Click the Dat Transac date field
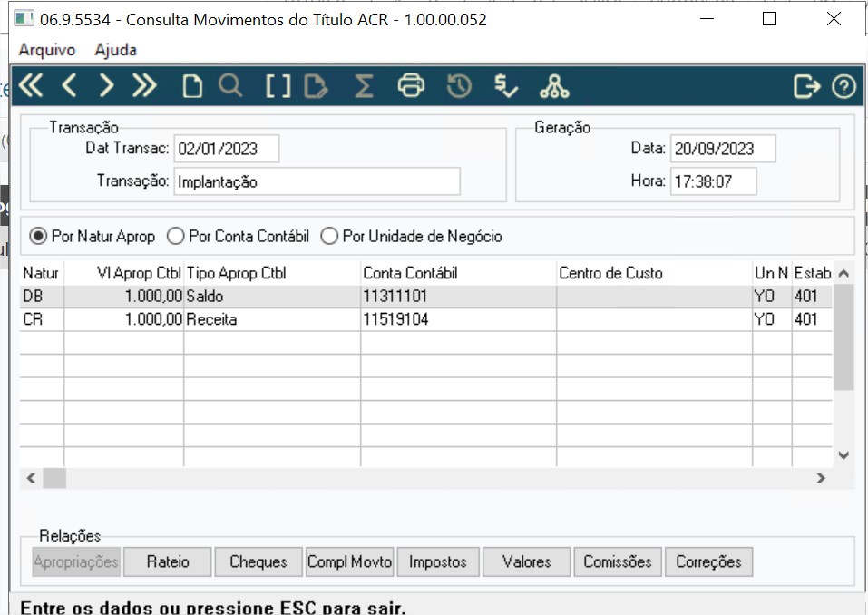Screen dimensions: 868x615 click(x=227, y=149)
